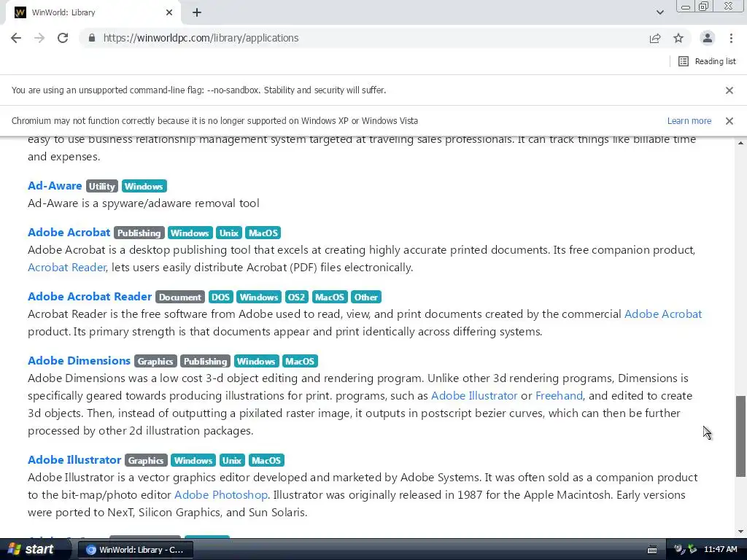The image size is (747, 560).
Task: Follow the Freehand link
Action: pyautogui.click(x=559, y=396)
